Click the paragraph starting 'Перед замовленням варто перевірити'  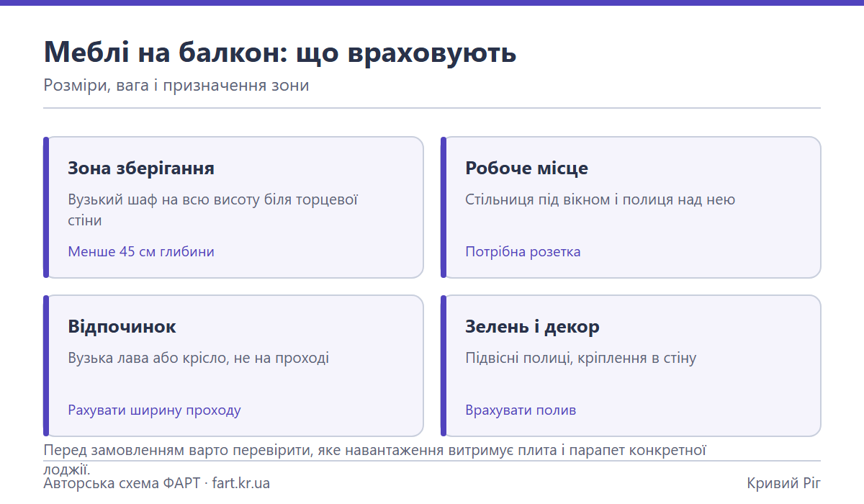coord(374,459)
